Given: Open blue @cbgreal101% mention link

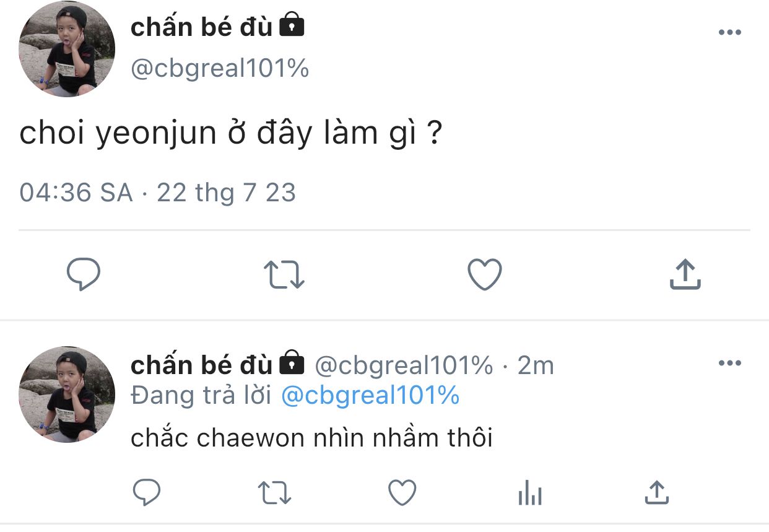Looking at the screenshot, I should tap(370, 395).
